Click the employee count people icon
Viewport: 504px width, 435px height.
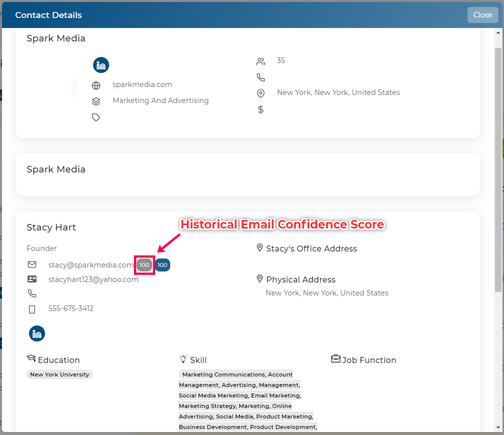[261, 61]
